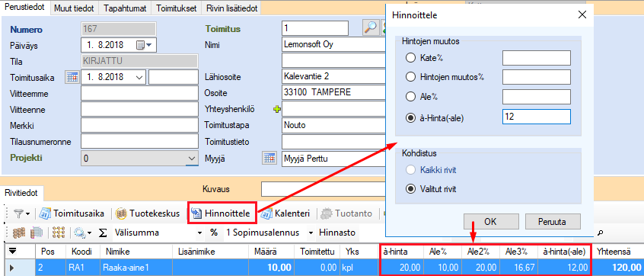The image size is (644, 276).
Task: Select the Ale% radio option
Action: [x=410, y=97]
